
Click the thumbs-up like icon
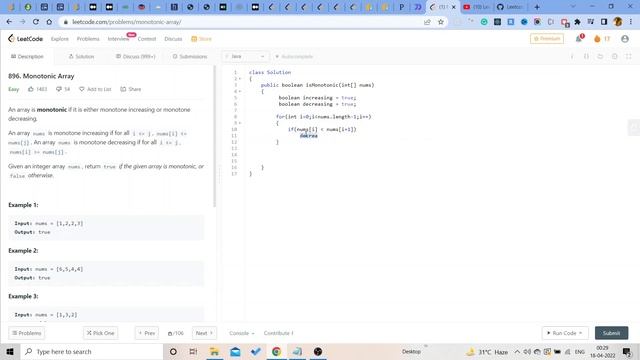coord(31,89)
